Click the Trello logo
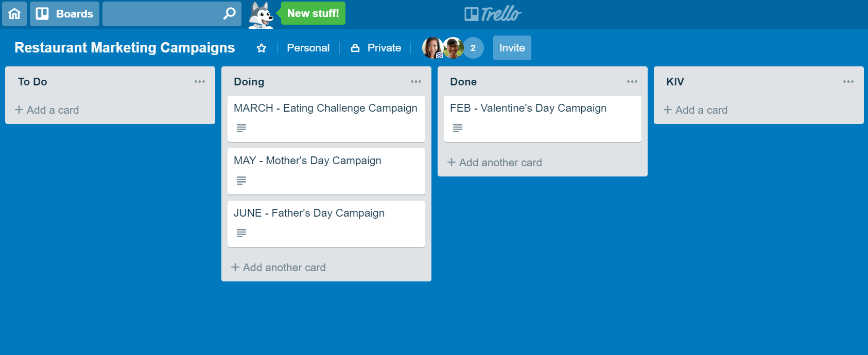Viewport: 868px width, 355px height. coord(493,14)
